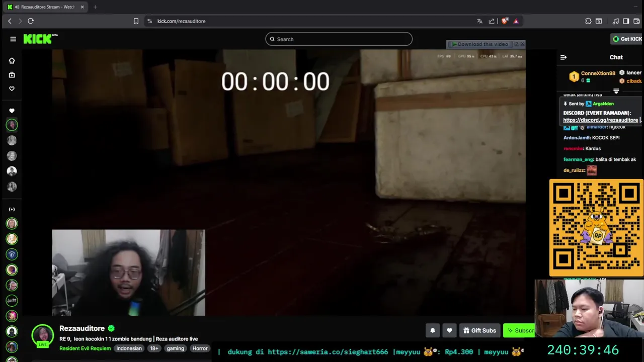Open the Home icon in sidebar
This screenshot has width=644, height=362.
pos(12,61)
